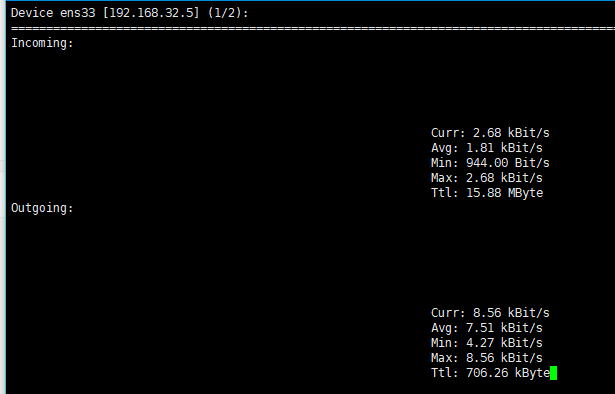Click the equals-sign separator line
615x394 pixels.
click(313, 28)
